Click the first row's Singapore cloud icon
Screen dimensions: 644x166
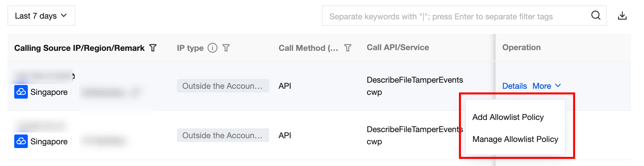[21, 92]
